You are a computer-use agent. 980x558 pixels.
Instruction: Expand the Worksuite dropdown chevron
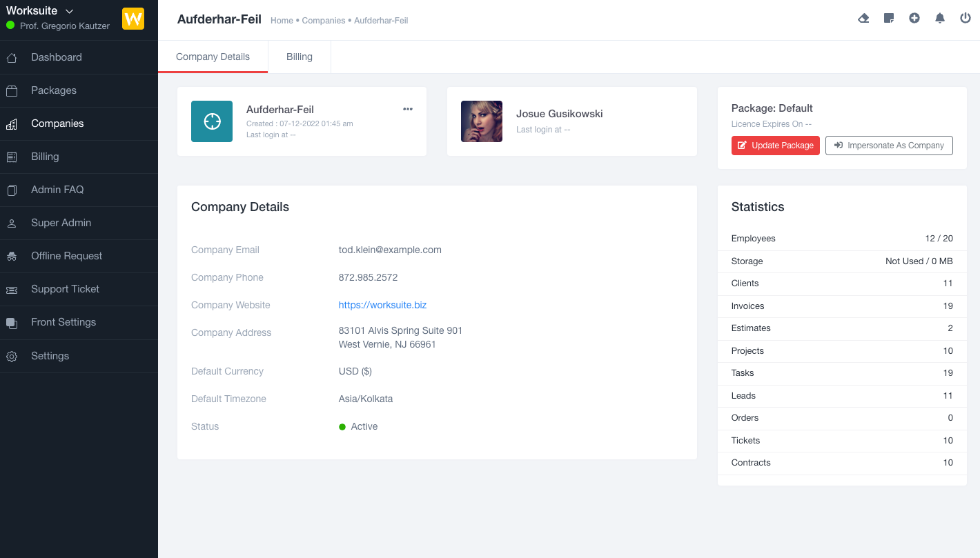[x=69, y=12]
